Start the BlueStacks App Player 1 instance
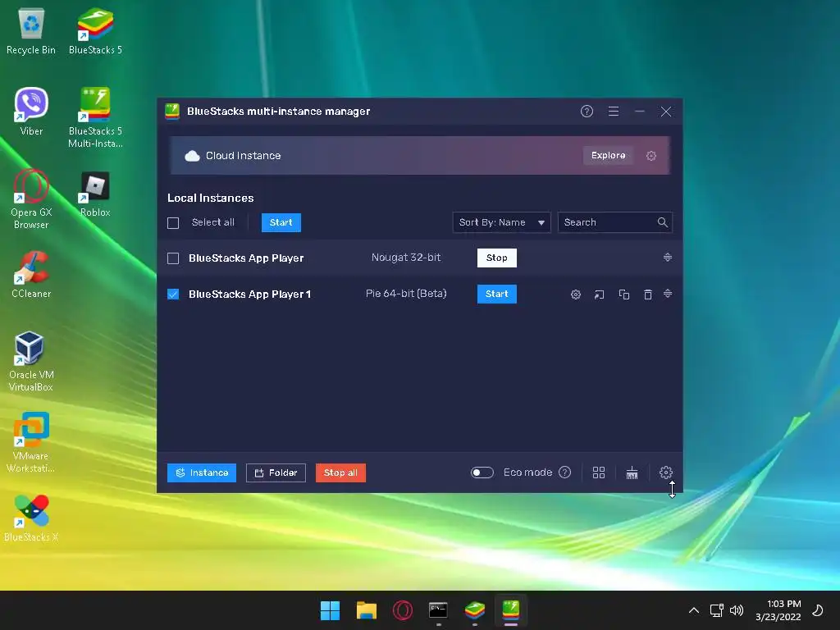Viewport: 840px width, 630px height. click(496, 294)
